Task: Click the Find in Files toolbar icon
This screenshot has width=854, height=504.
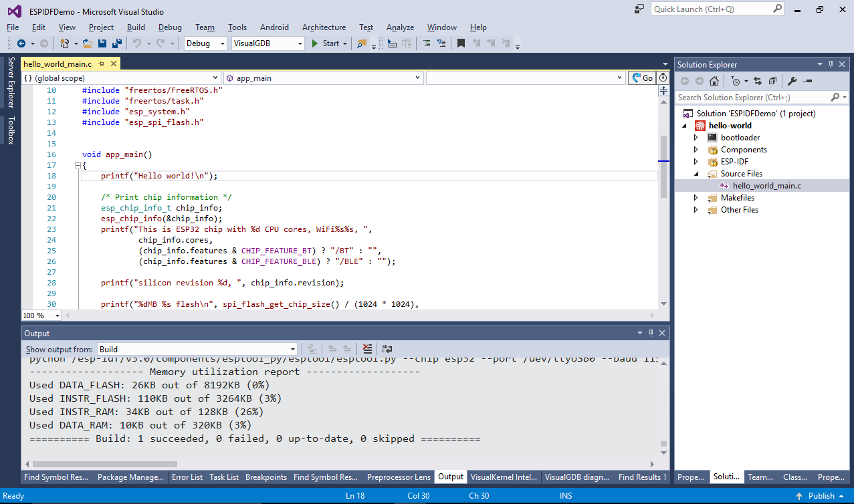Action: [x=362, y=43]
